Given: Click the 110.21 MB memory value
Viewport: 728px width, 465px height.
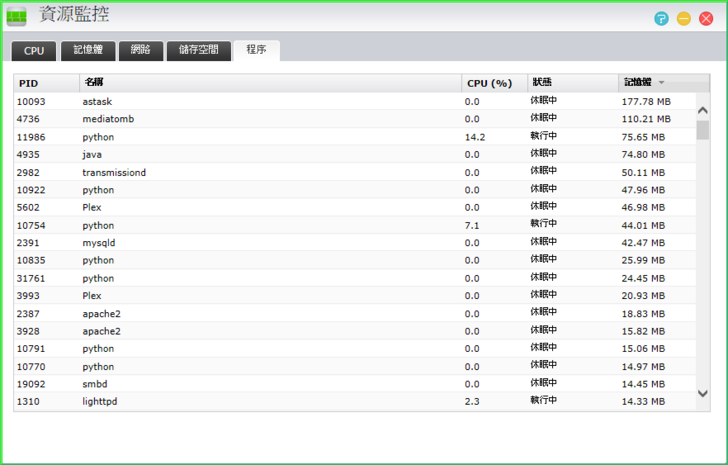Looking at the screenshot, I should (646, 119).
